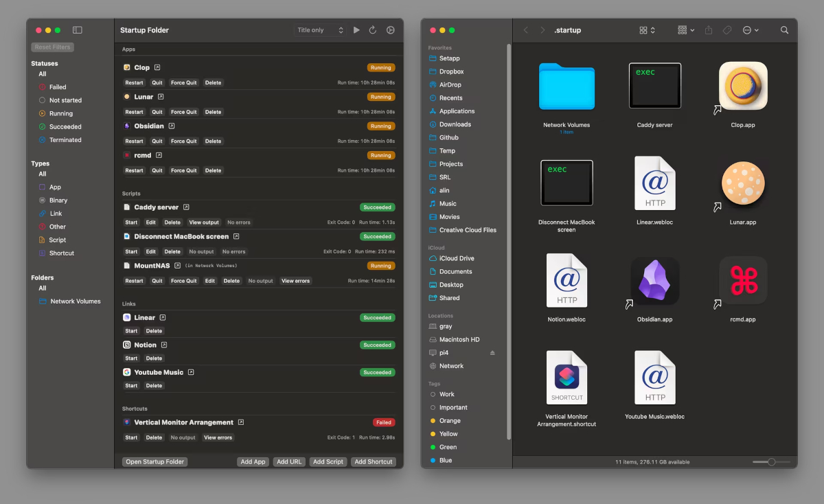Eject the pi4 location
824x504 pixels.
(492, 353)
